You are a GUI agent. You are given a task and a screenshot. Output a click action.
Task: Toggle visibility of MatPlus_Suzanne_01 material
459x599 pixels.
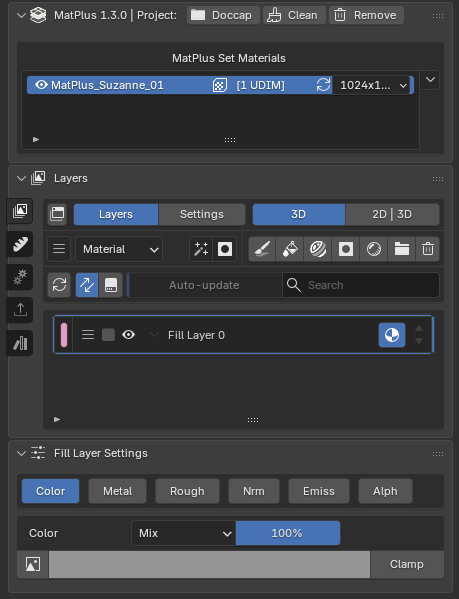[41, 85]
